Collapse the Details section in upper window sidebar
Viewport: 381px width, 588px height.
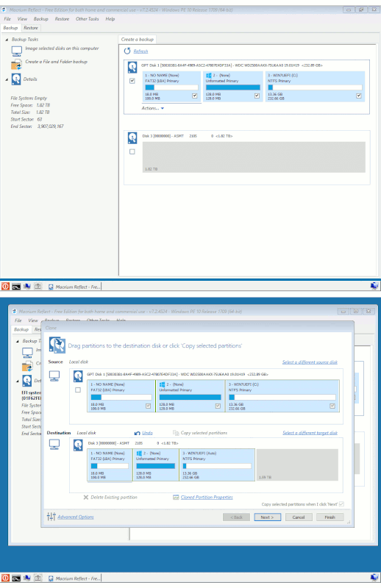point(7,79)
